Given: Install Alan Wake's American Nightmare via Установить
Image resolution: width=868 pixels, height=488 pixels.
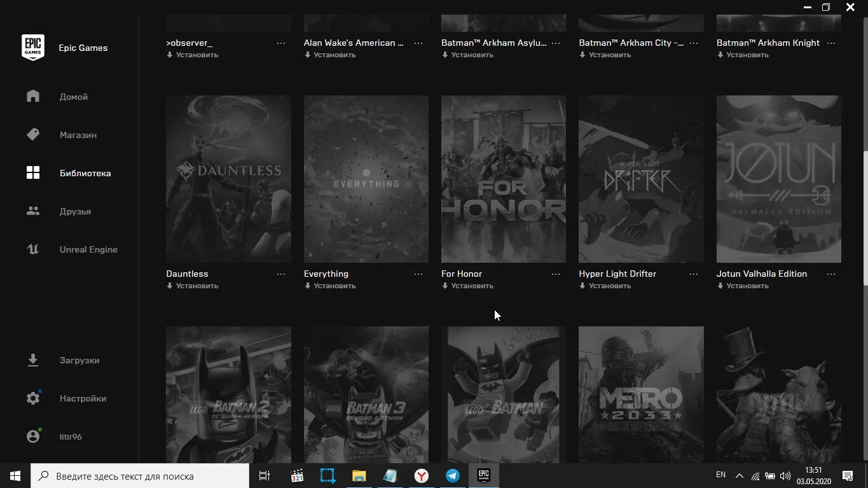Looking at the screenshot, I should 330,55.
